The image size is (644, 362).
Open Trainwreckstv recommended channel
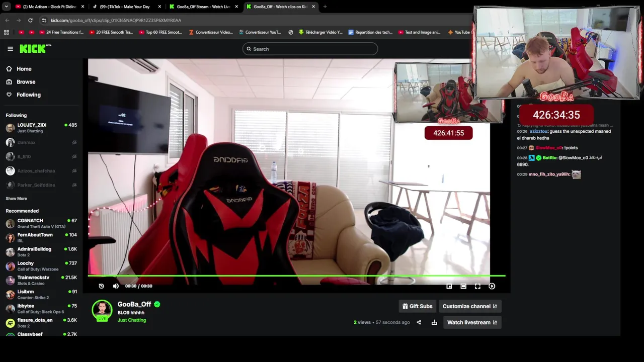click(x=41, y=280)
